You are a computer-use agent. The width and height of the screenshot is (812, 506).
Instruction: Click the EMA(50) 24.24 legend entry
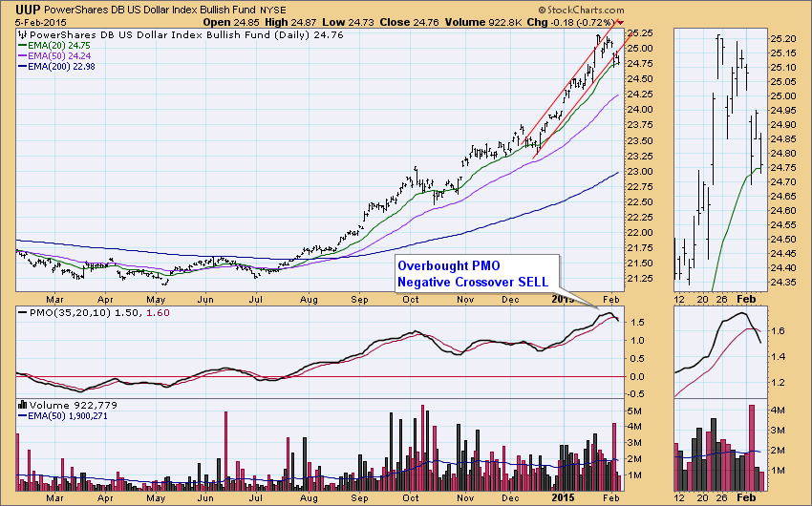click(54, 56)
